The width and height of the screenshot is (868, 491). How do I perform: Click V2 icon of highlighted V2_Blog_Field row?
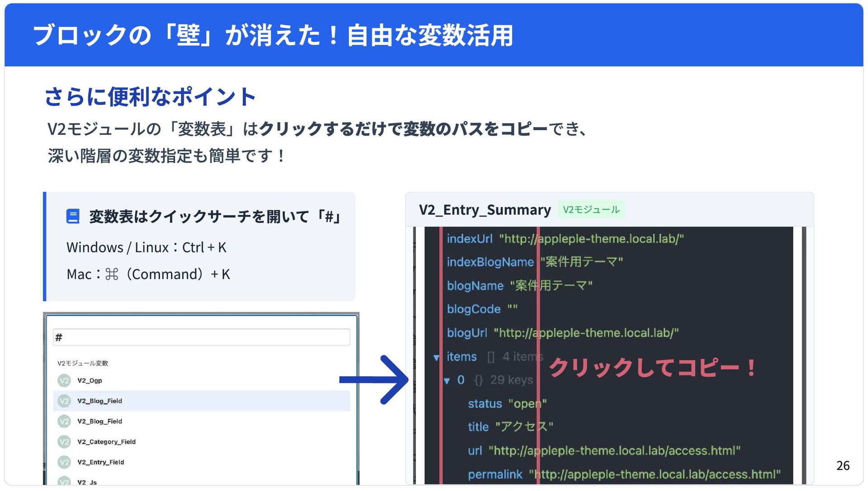coord(64,401)
